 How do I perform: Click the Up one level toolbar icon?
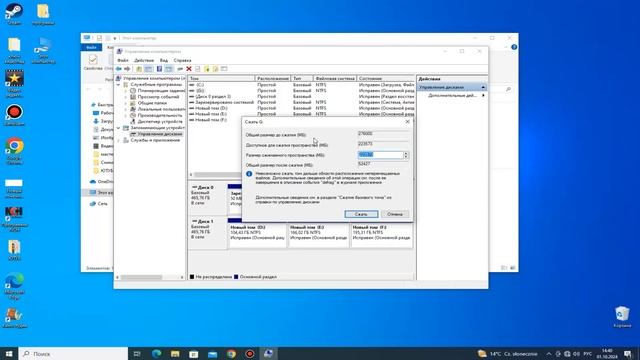click(139, 69)
